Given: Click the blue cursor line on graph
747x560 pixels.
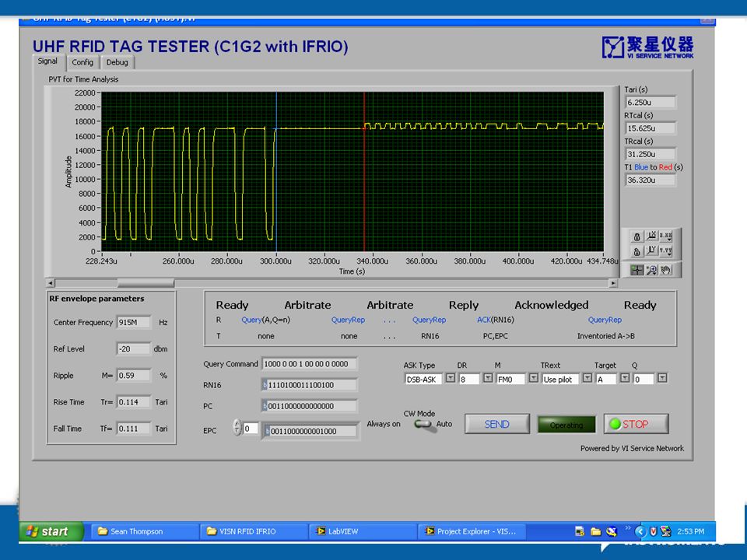Looking at the screenshot, I should click(276, 171).
